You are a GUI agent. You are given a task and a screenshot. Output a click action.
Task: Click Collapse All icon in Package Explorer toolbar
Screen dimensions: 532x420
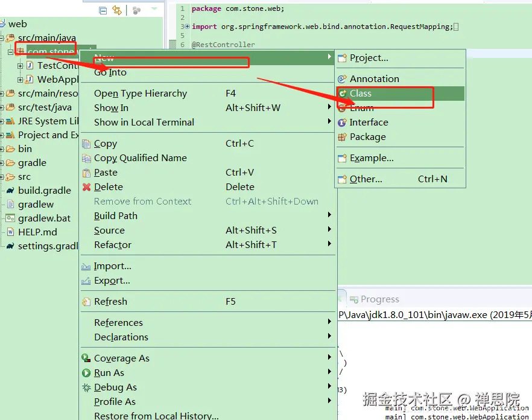click(x=103, y=10)
